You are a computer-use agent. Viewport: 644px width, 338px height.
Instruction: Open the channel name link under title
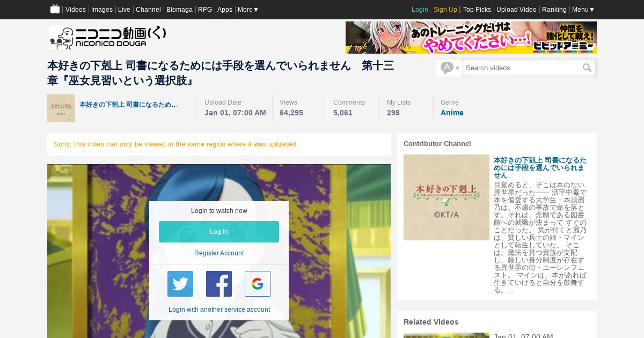click(x=129, y=105)
